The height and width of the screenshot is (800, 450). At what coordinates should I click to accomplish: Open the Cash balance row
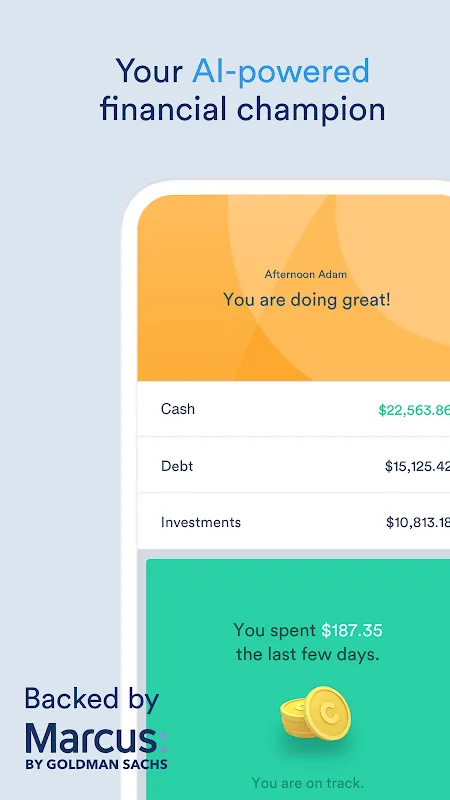(294, 409)
